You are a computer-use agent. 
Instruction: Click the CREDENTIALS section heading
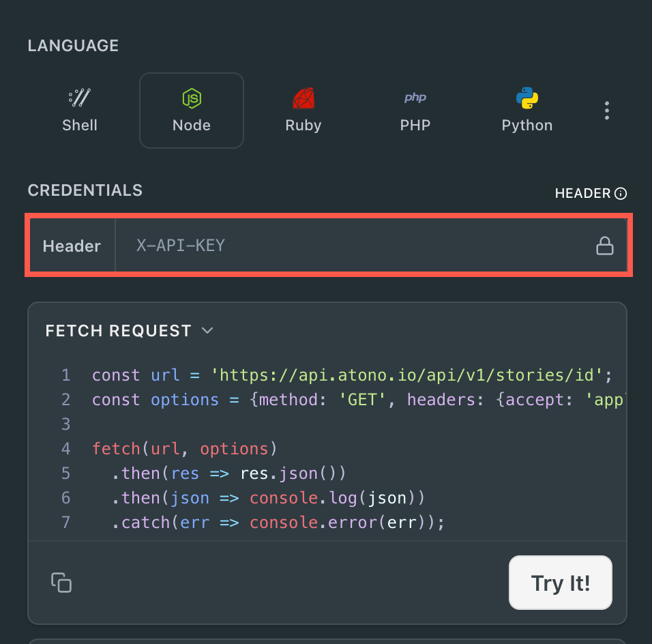85,190
